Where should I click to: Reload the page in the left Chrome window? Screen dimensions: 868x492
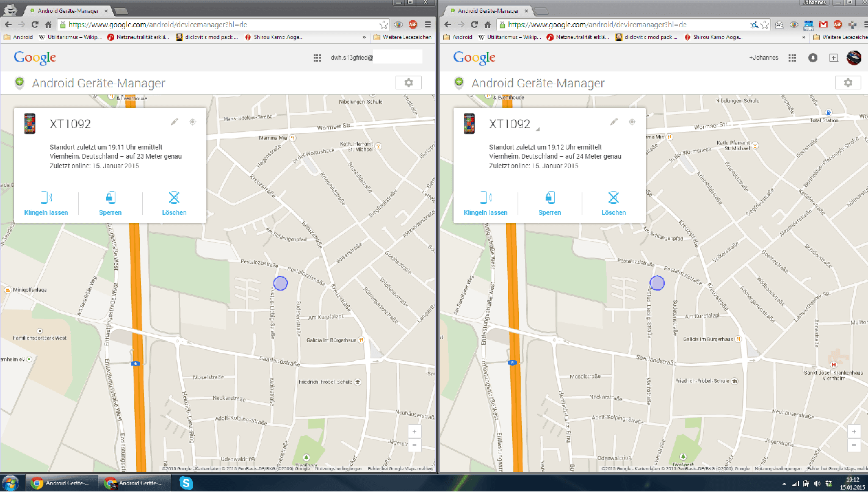click(x=35, y=24)
